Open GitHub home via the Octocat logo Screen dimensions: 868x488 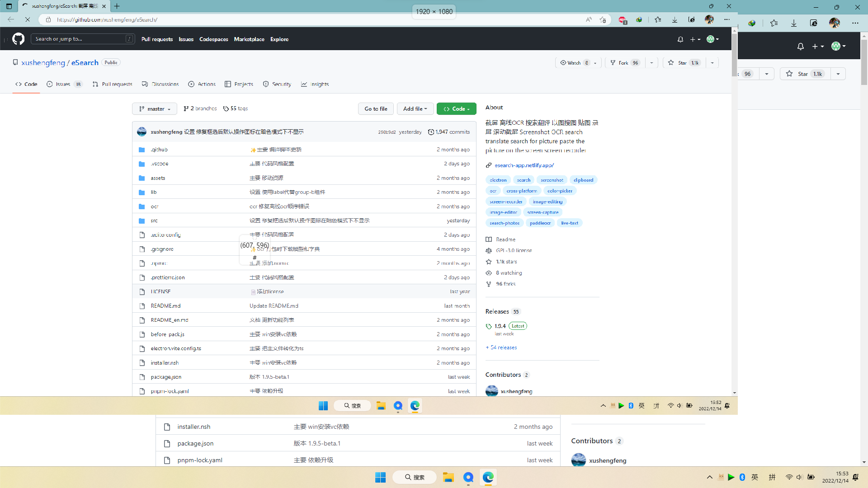coord(18,39)
